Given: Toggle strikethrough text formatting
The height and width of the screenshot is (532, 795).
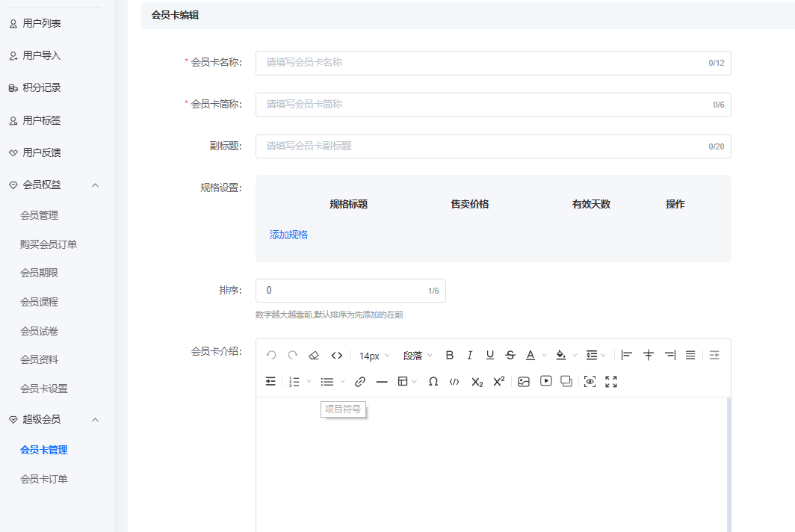Looking at the screenshot, I should (510, 356).
